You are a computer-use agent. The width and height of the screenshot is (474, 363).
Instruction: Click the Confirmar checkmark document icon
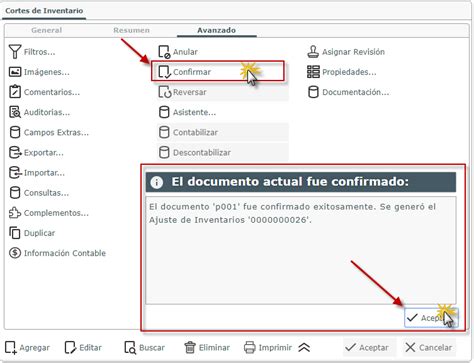[x=164, y=72]
